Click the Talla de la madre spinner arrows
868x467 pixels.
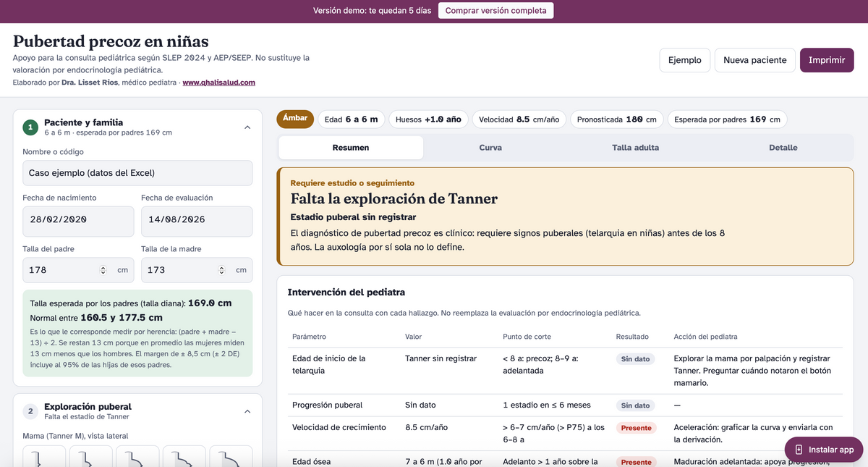click(221, 270)
